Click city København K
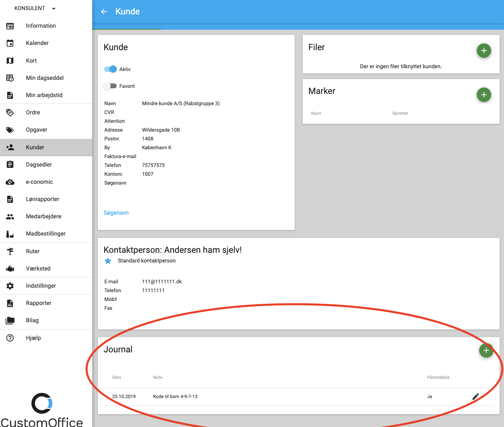Screen dimensions: 504x427 157,148
